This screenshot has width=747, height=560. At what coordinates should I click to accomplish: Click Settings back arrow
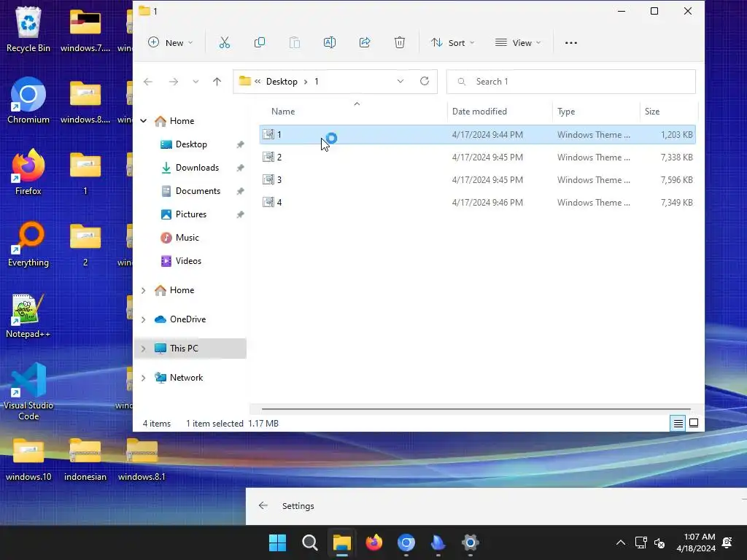pyautogui.click(x=263, y=506)
